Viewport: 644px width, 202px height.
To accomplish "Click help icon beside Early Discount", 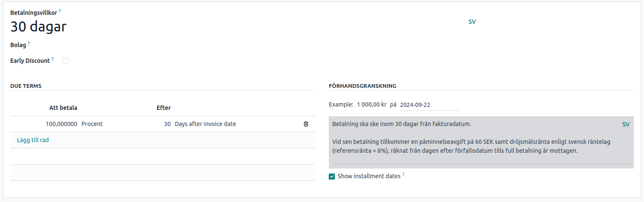I will click(53, 59).
